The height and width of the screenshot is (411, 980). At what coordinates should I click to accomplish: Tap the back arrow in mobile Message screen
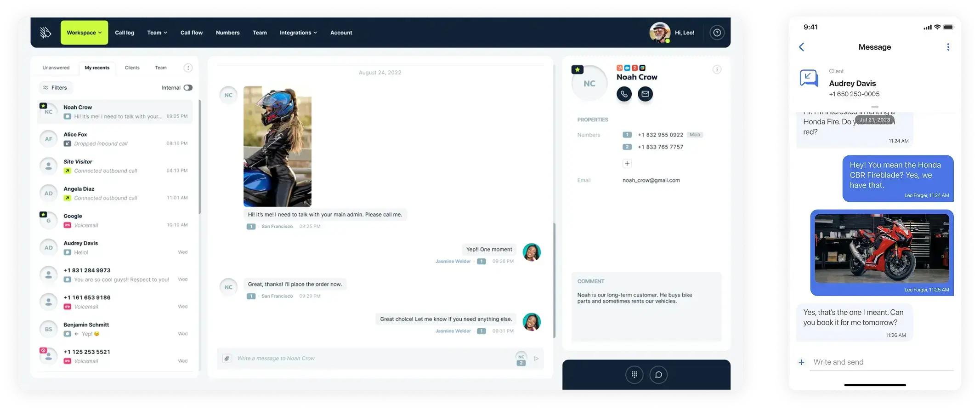click(802, 47)
